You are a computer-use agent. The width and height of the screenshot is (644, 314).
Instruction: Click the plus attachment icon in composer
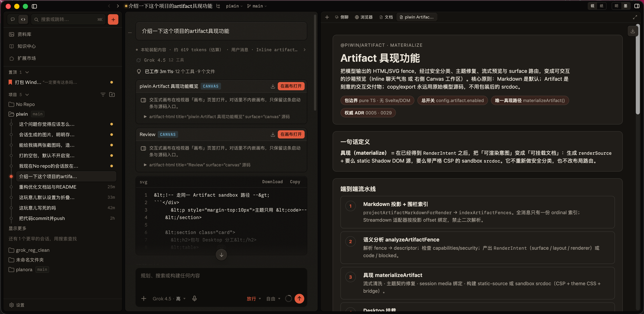pyautogui.click(x=144, y=298)
